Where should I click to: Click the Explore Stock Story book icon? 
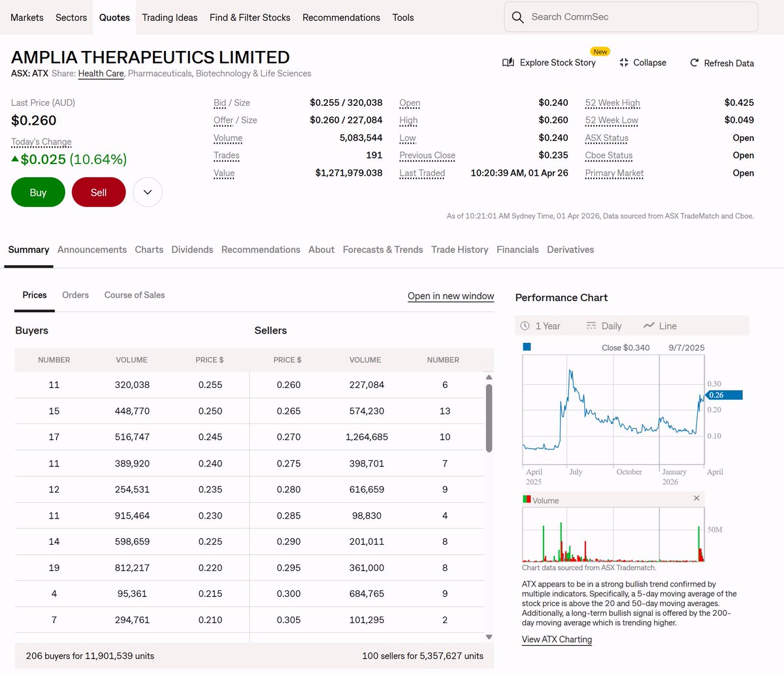pos(508,63)
